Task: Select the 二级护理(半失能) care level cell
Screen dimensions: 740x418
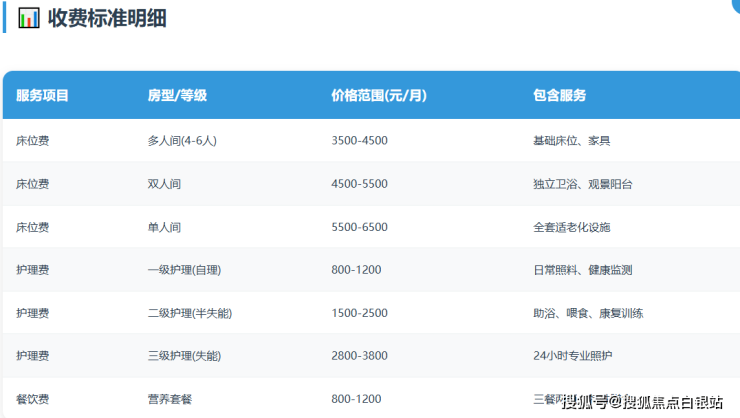Action: pos(190,313)
